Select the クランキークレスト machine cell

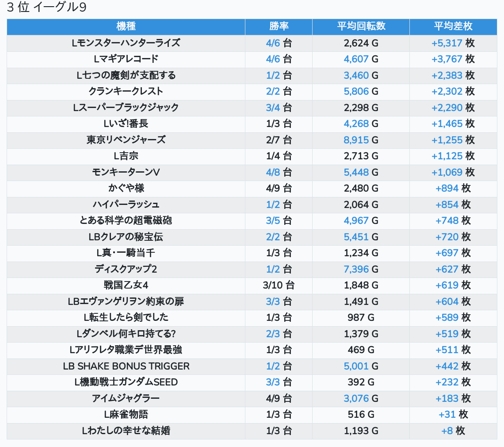tap(126, 92)
